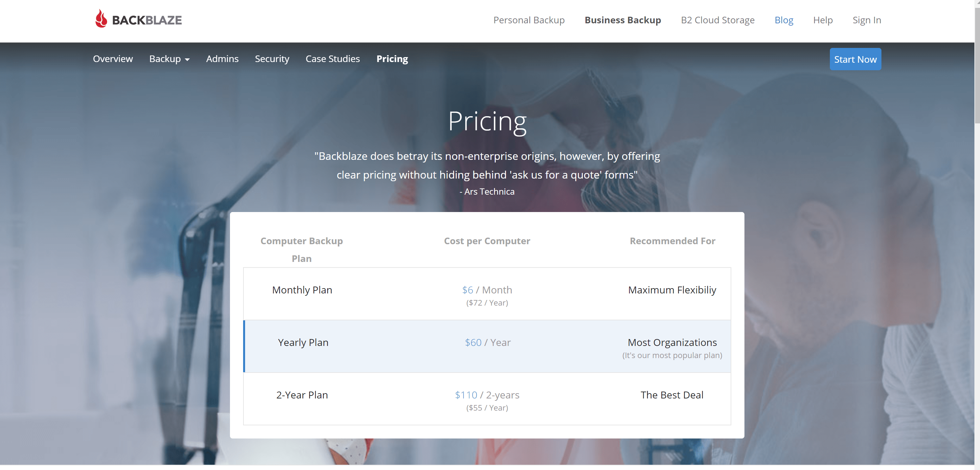Click the Recommended For header
Viewport: 980px width, 470px height.
672,241
